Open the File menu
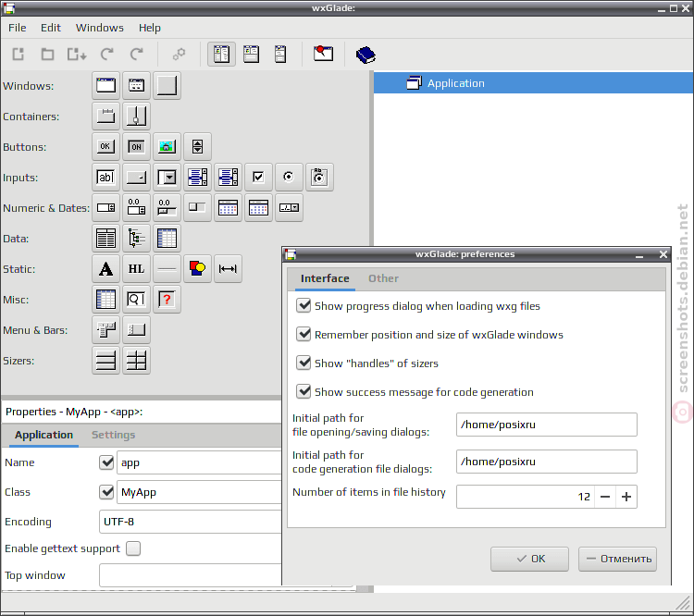 18,28
